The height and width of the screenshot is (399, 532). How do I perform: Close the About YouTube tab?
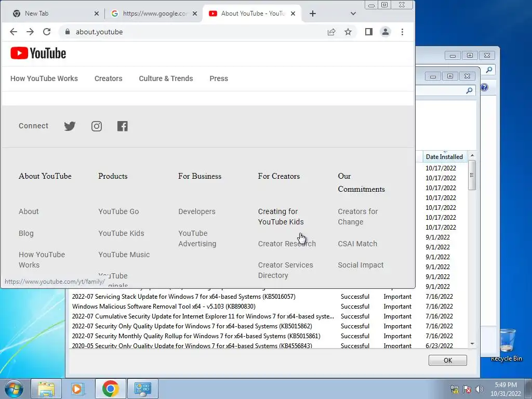pyautogui.click(x=293, y=14)
